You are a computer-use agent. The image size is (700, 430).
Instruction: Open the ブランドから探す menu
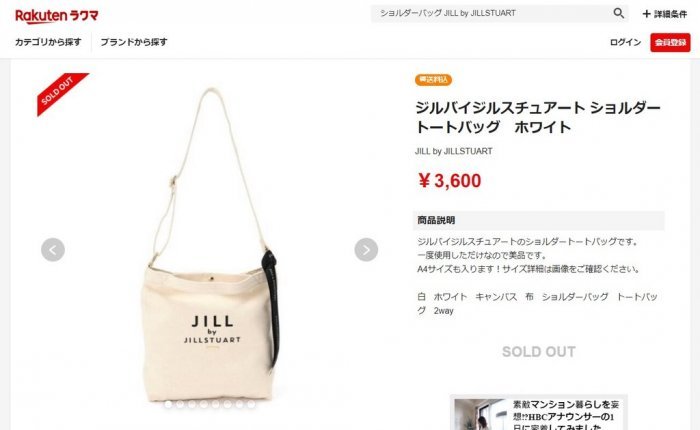pos(133,42)
